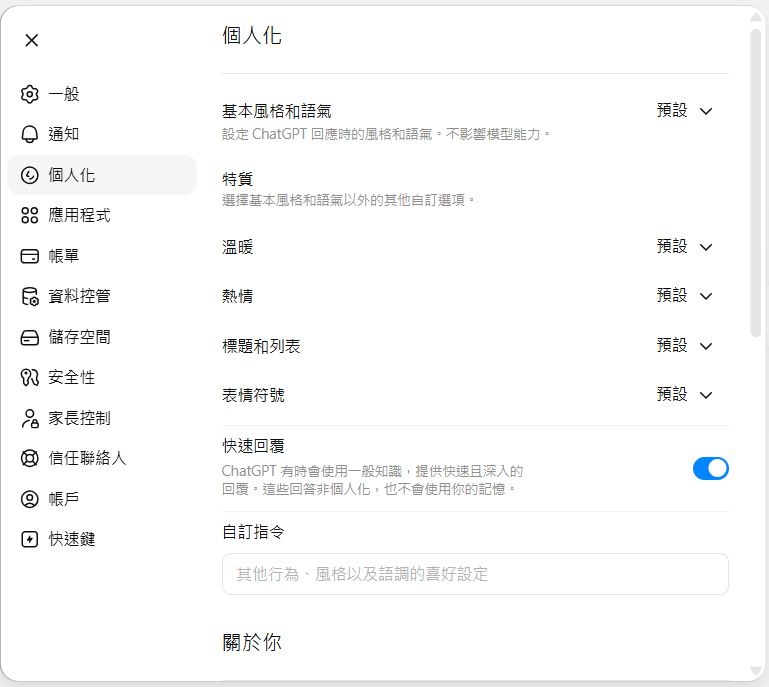The width and height of the screenshot is (769, 687).
Task: Click the lifebuoy icon beside 信任聯絡人
Action: (x=29, y=458)
